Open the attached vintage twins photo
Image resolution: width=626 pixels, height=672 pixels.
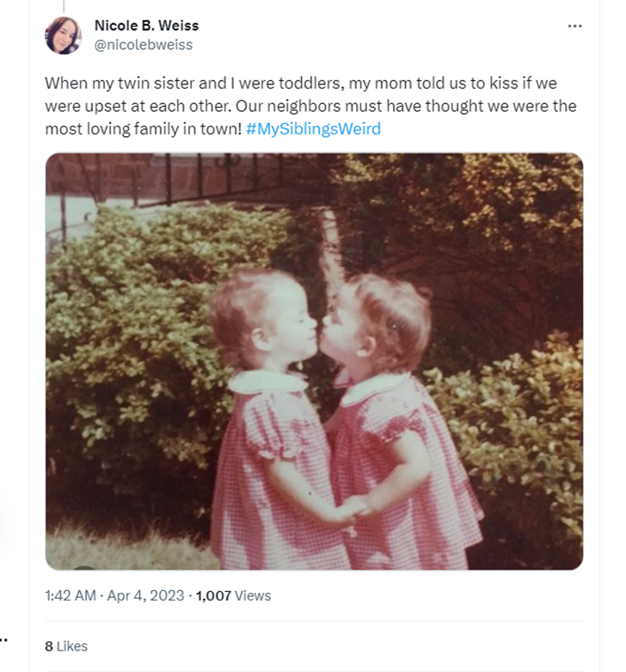click(x=314, y=361)
